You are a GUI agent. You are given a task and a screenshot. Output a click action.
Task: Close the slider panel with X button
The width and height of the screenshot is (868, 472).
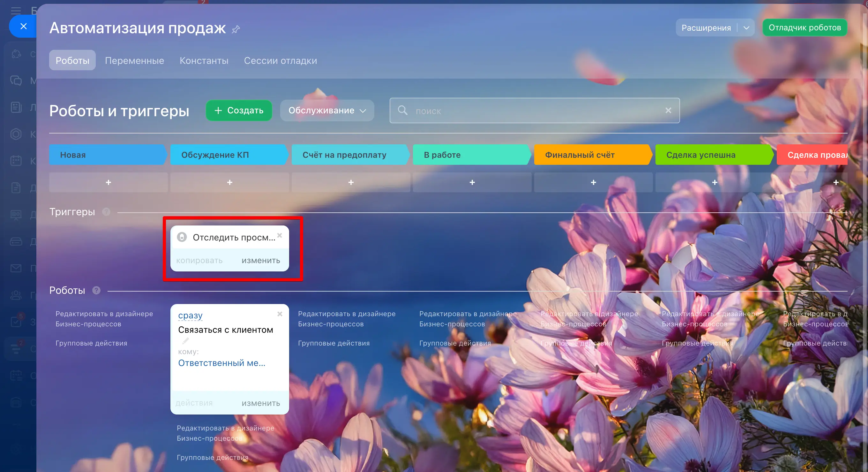click(23, 26)
